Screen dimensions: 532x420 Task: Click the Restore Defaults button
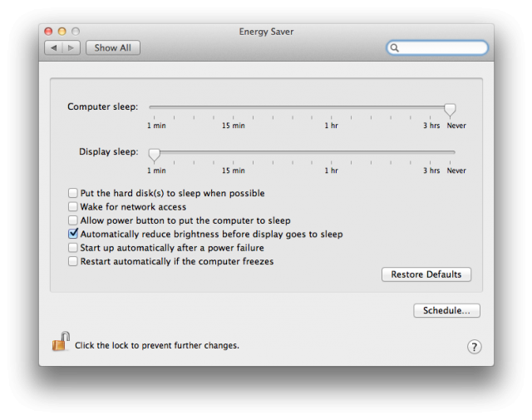pos(426,274)
